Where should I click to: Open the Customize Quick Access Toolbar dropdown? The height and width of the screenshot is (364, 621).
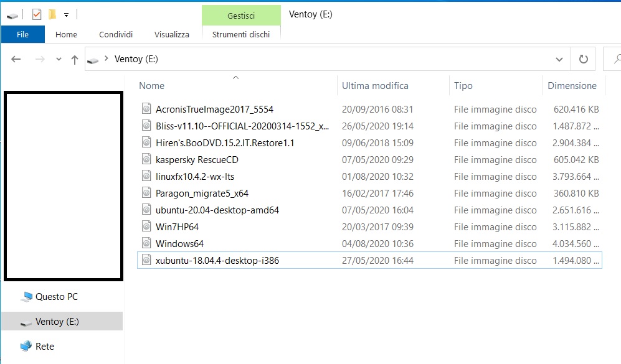[66, 15]
